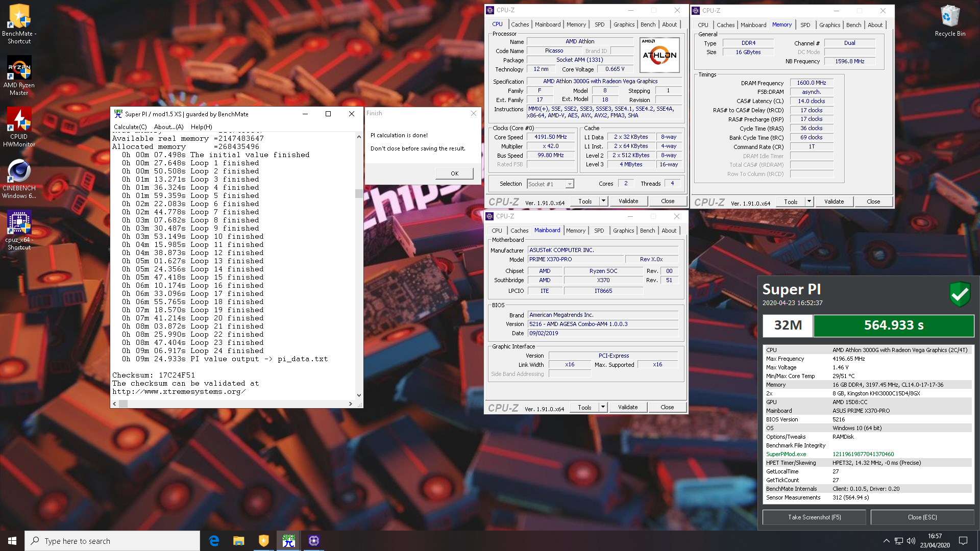The width and height of the screenshot is (980, 551).
Task: Open Microsoft Edge from the taskbar
Action: tap(214, 541)
